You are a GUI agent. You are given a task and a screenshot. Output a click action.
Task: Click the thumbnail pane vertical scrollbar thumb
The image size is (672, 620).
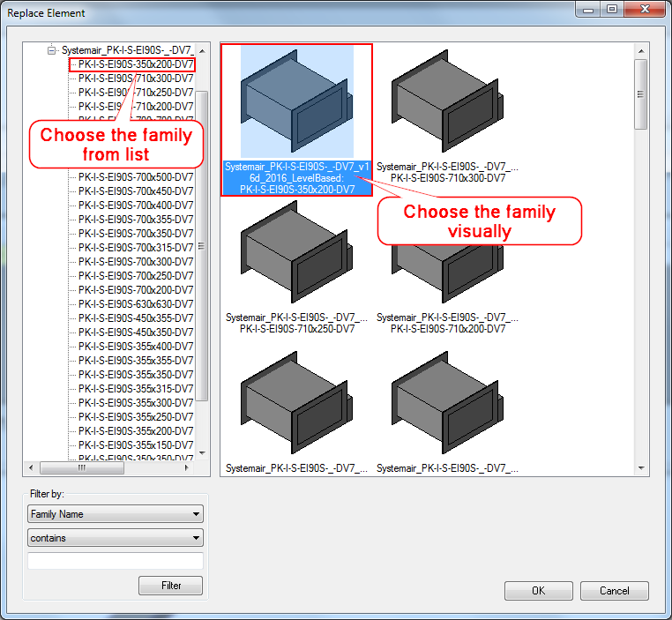(x=641, y=94)
